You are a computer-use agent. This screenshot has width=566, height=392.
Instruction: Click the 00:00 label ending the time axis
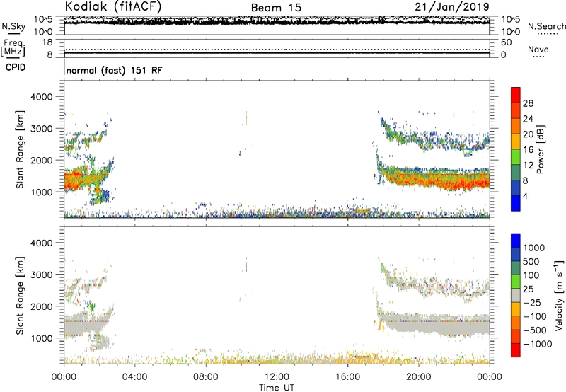pyautogui.click(x=490, y=377)
